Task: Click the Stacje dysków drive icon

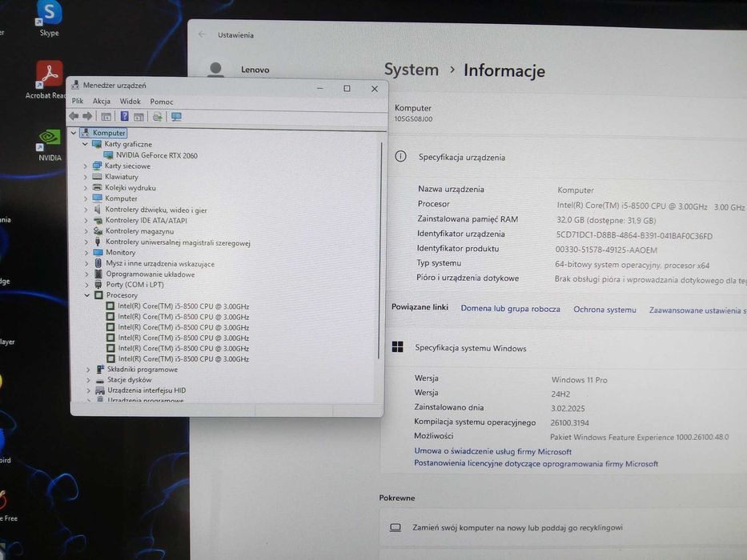Action: [x=100, y=380]
